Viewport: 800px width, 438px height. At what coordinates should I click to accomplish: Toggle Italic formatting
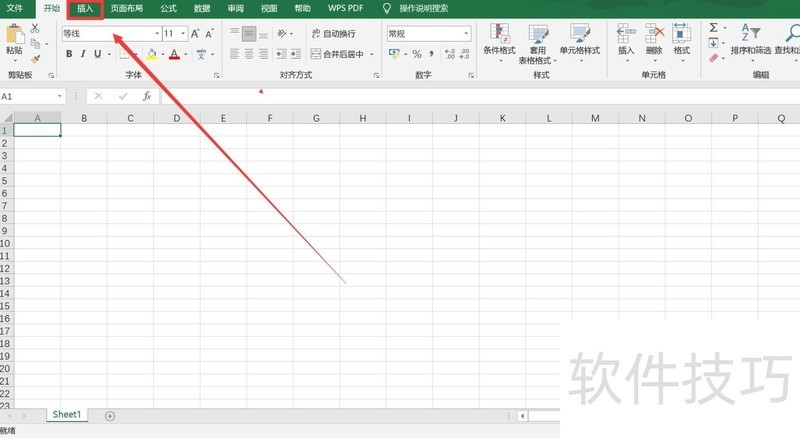(x=83, y=54)
